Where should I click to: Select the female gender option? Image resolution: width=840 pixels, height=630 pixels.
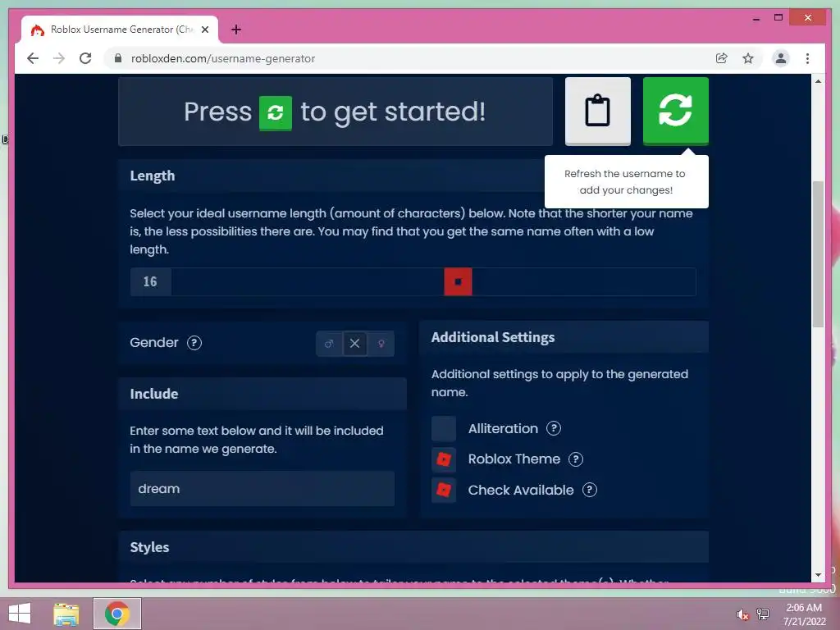(381, 344)
